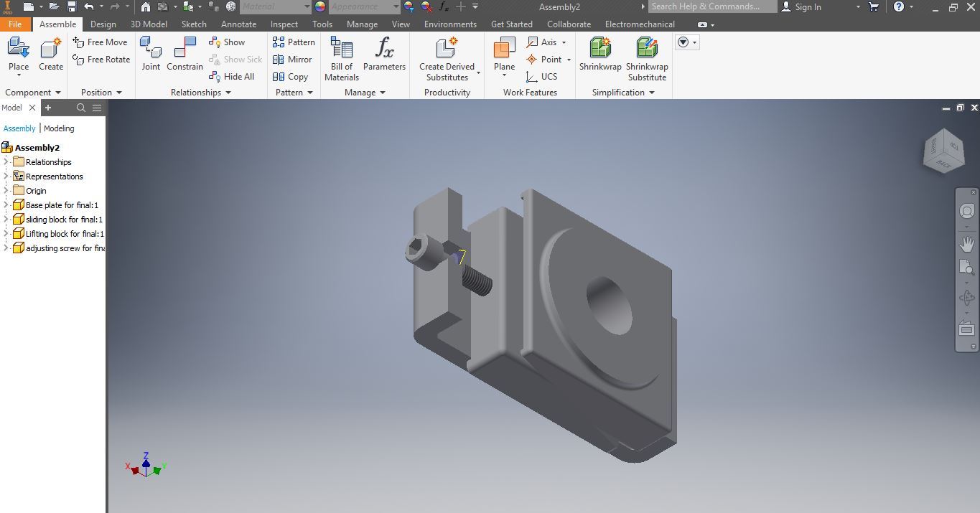Click the appearance color wheel icon
Screen dimensions: 980x513
tap(320, 6)
